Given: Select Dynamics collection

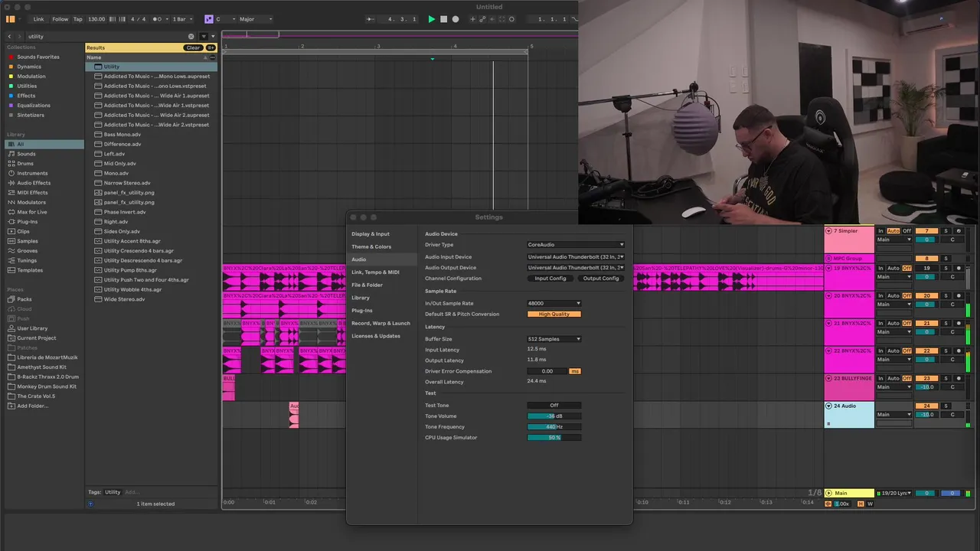Looking at the screenshot, I should (29, 67).
